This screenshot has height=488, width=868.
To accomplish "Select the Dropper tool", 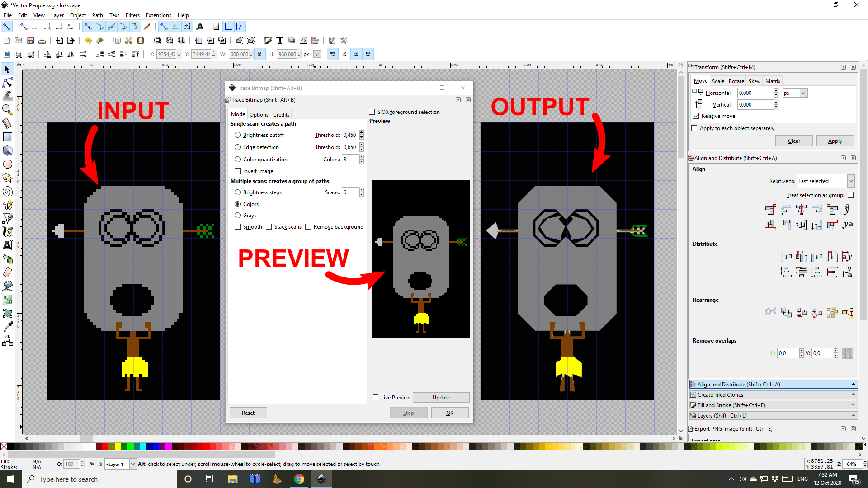I will (x=7, y=326).
